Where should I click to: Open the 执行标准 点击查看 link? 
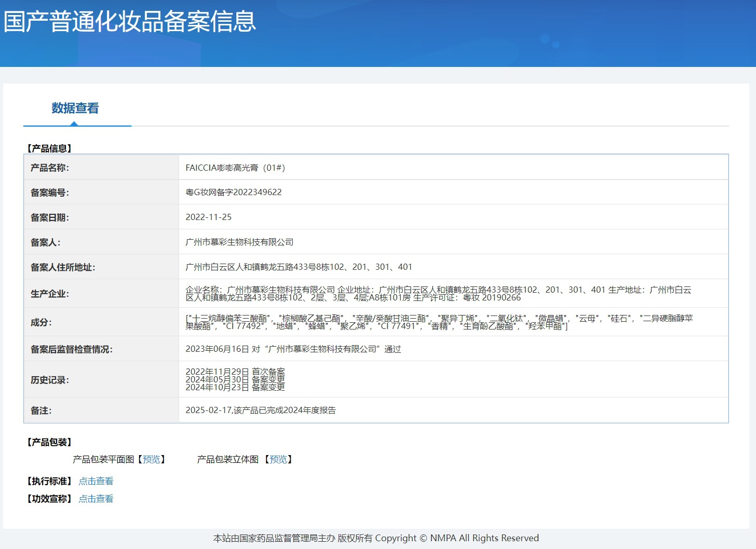(96, 481)
